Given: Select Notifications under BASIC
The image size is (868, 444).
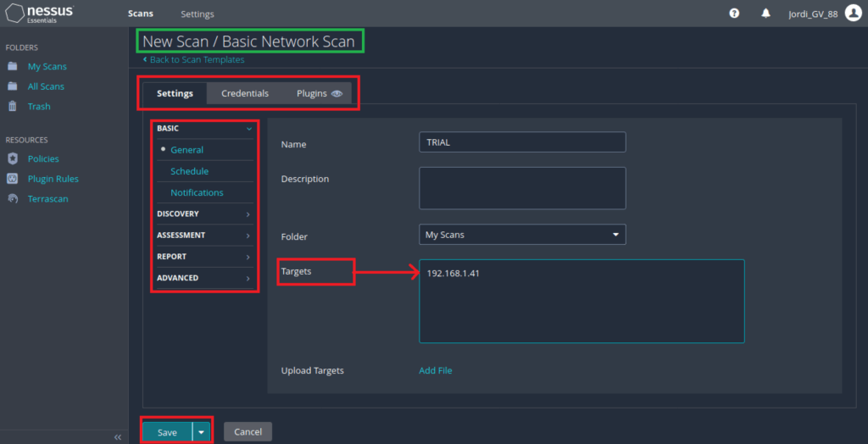Looking at the screenshot, I should pos(197,193).
